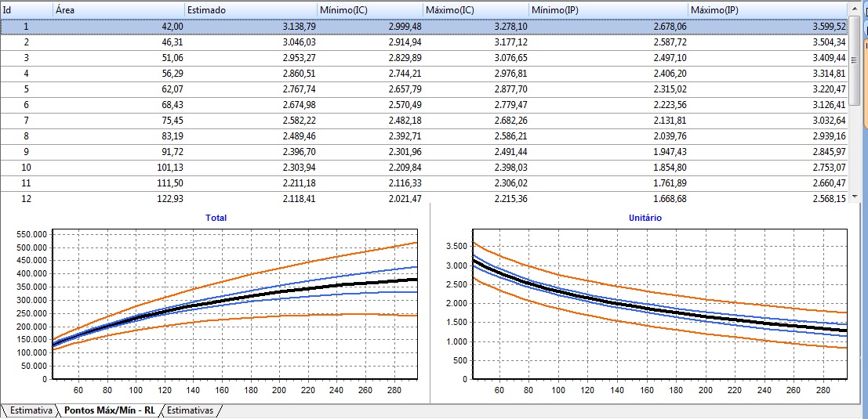The width and height of the screenshot is (868, 419).
Task: Click the Área column header
Action: point(119,10)
